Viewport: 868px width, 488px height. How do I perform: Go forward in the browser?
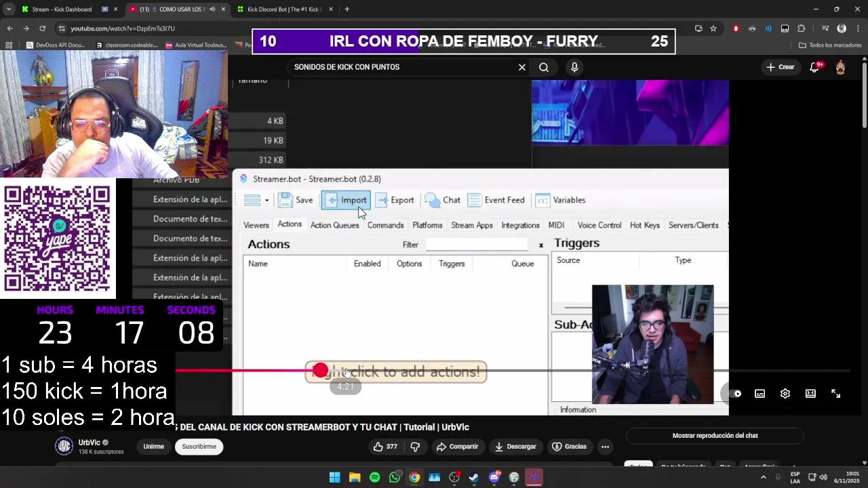pyautogui.click(x=26, y=28)
